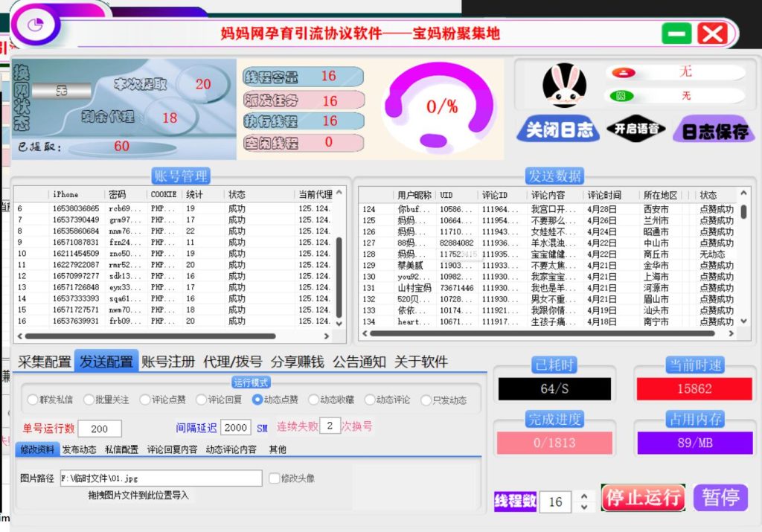Click the orange user badge icon

tap(622, 72)
